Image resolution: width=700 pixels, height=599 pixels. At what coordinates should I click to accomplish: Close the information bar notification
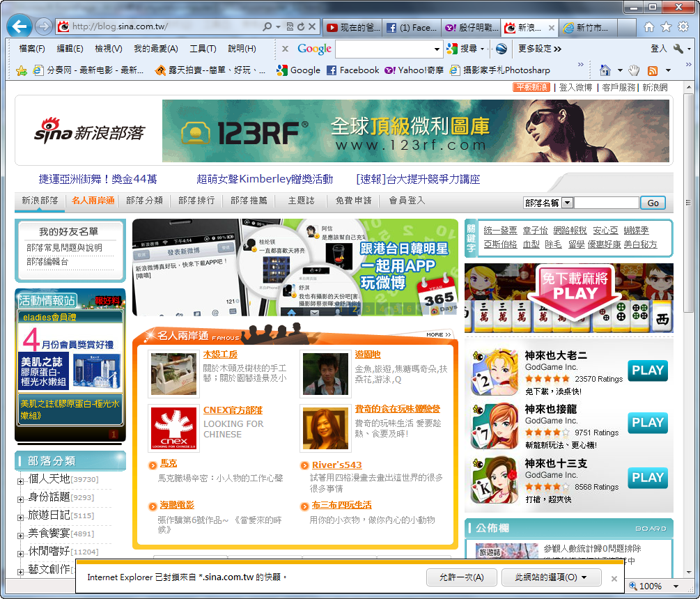(x=614, y=579)
